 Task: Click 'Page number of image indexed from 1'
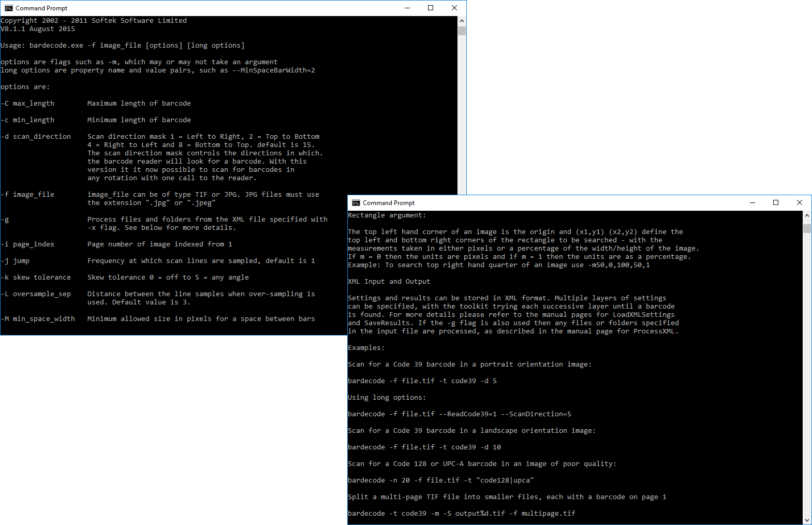[x=160, y=244]
